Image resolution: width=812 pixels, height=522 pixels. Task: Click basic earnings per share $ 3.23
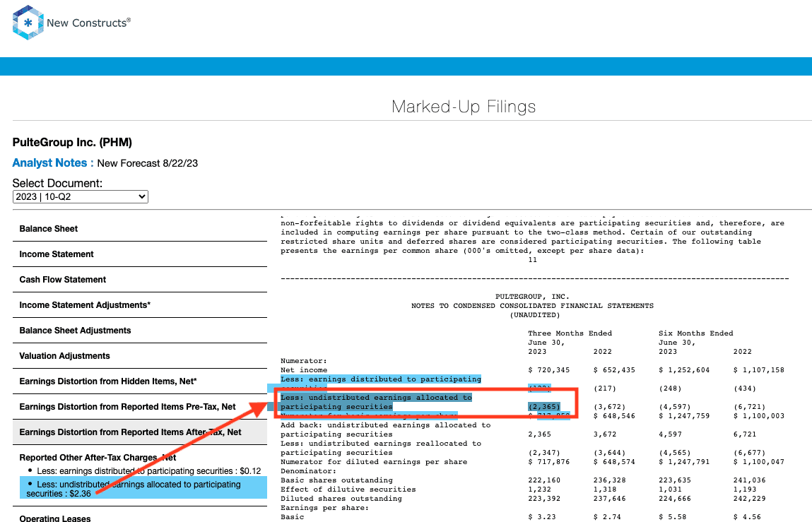tap(541, 517)
